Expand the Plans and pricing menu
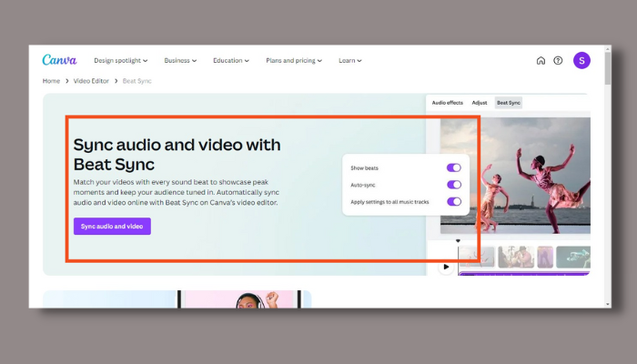This screenshot has height=364, width=637. click(x=294, y=61)
